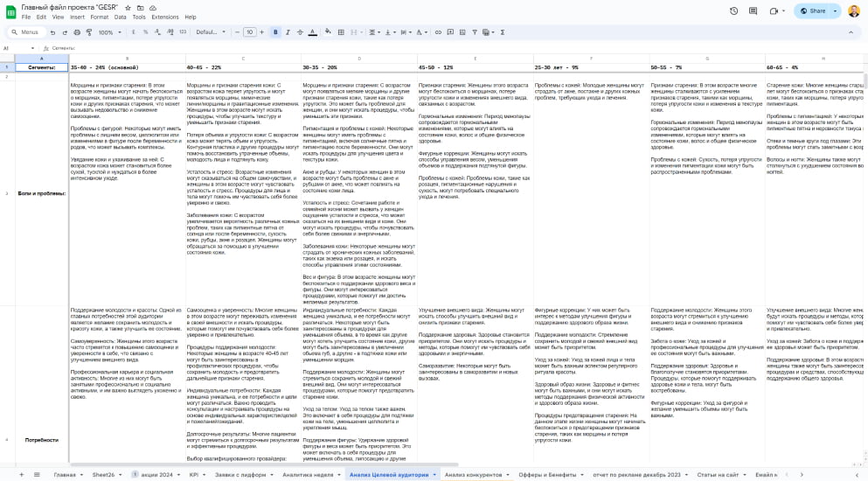Click the Merge cells icon
Screen dimensions: 868x481
click(353, 32)
